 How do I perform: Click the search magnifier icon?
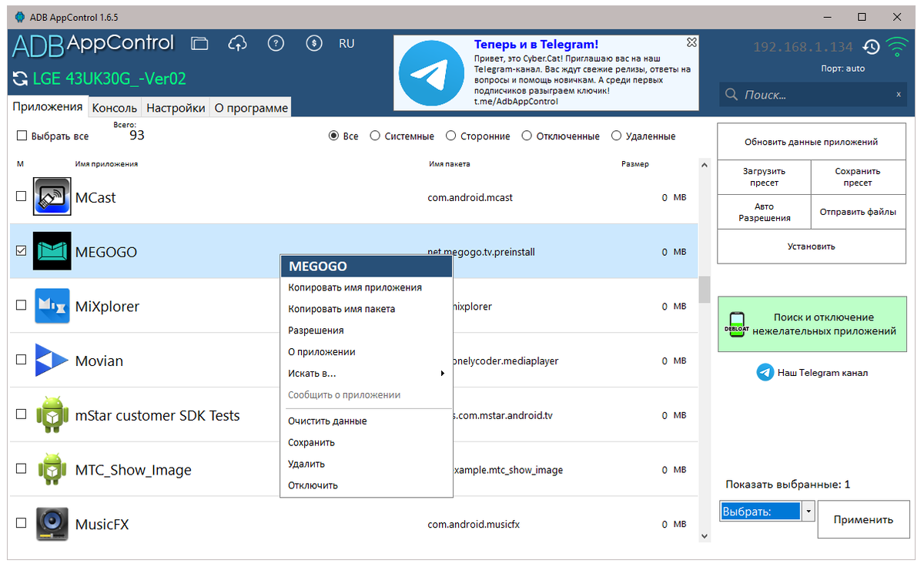point(731,95)
